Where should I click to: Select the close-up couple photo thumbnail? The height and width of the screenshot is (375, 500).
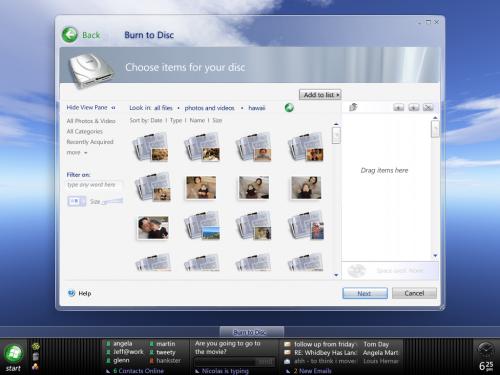pyautogui.click(x=153, y=228)
